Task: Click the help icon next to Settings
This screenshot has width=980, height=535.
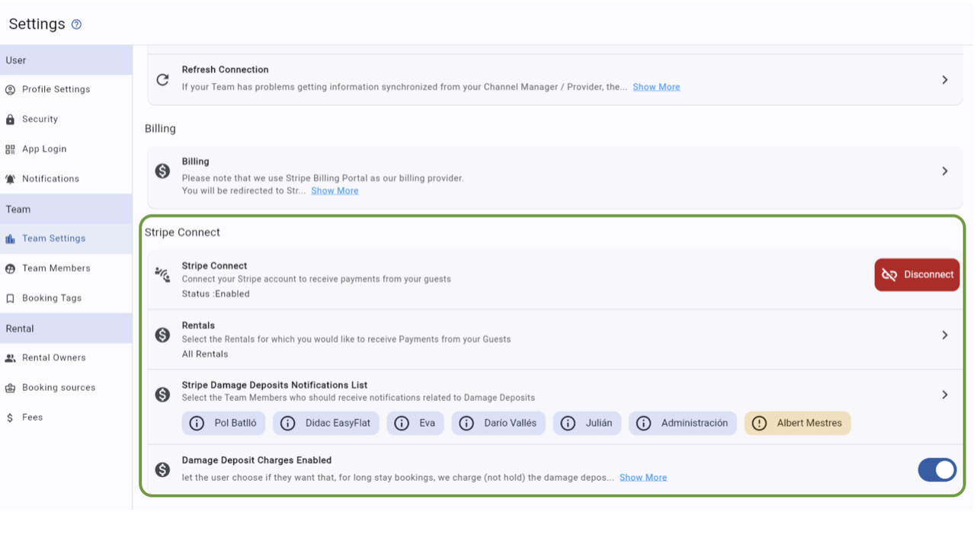Action: coord(76,24)
